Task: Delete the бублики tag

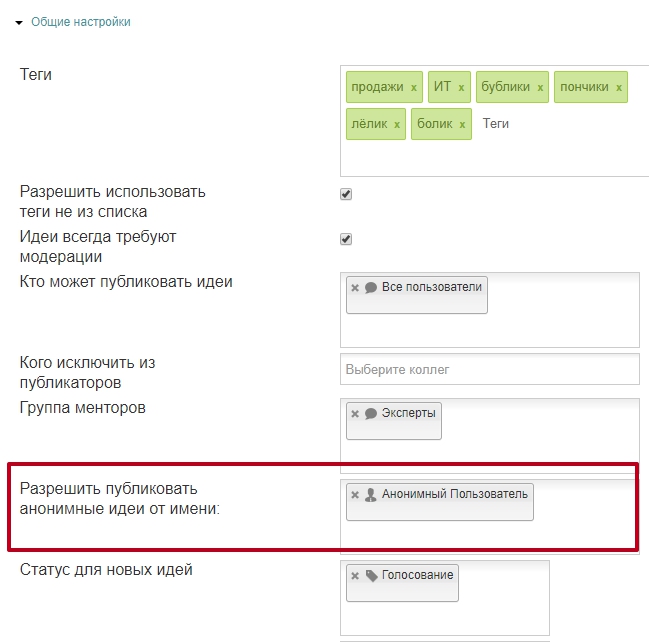Action: tap(540, 88)
